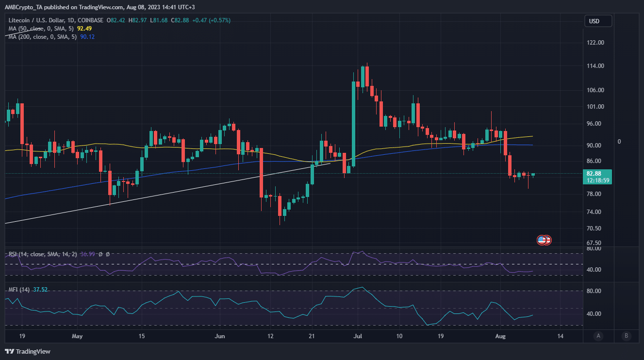Click the May date label on time axis
Viewport: 644px width, 360px height.
pyautogui.click(x=78, y=336)
